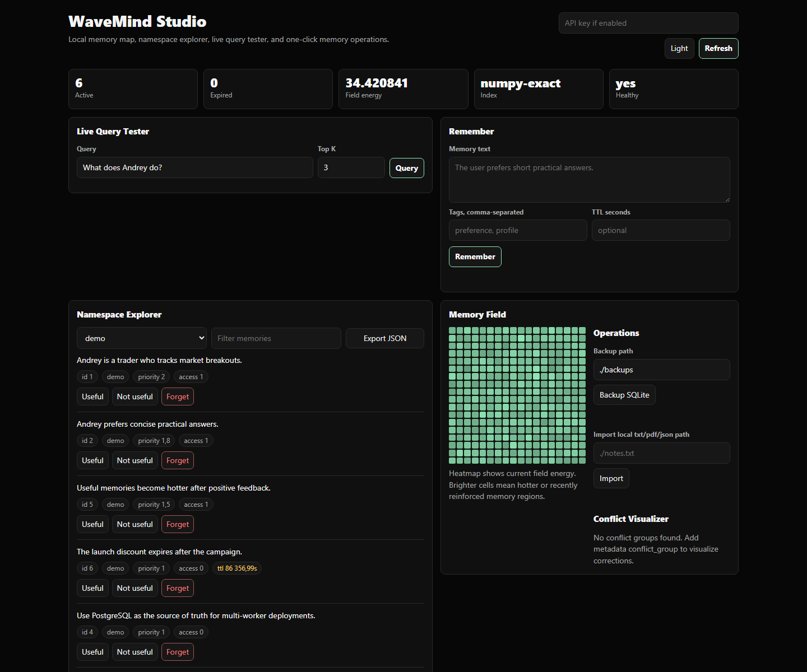Click the Memory text textarea
807x672 pixels.
click(x=589, y=179)
